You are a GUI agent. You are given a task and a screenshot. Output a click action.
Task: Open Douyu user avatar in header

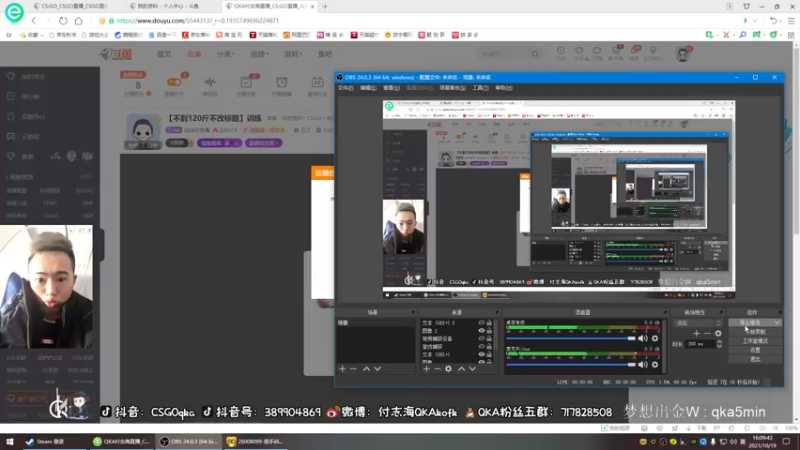(682, 54)
